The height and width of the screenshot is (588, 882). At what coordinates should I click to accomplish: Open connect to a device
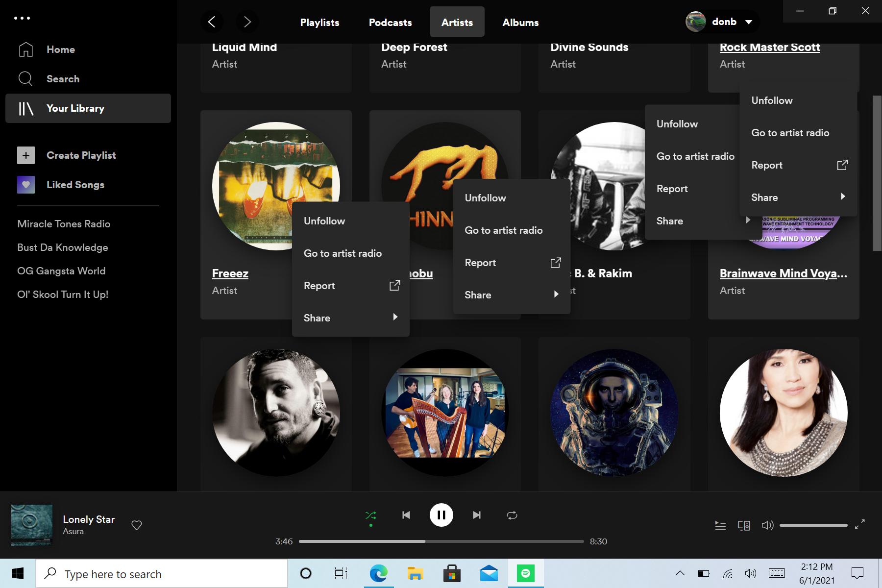[744, 525]
